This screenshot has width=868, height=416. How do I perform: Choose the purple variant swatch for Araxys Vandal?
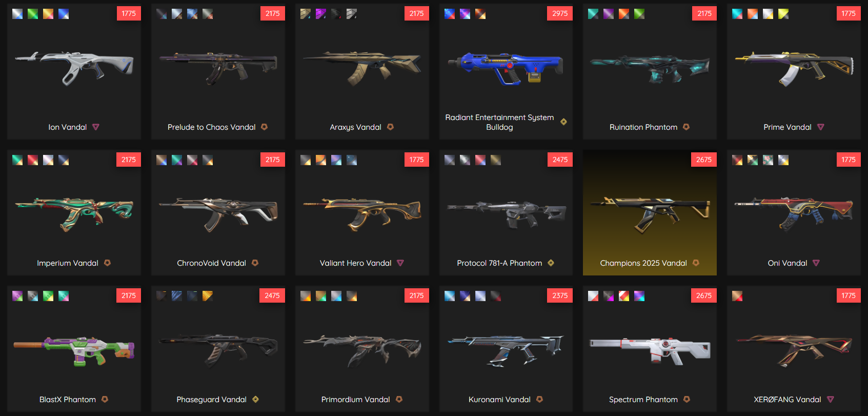click(x=321, y=14)
